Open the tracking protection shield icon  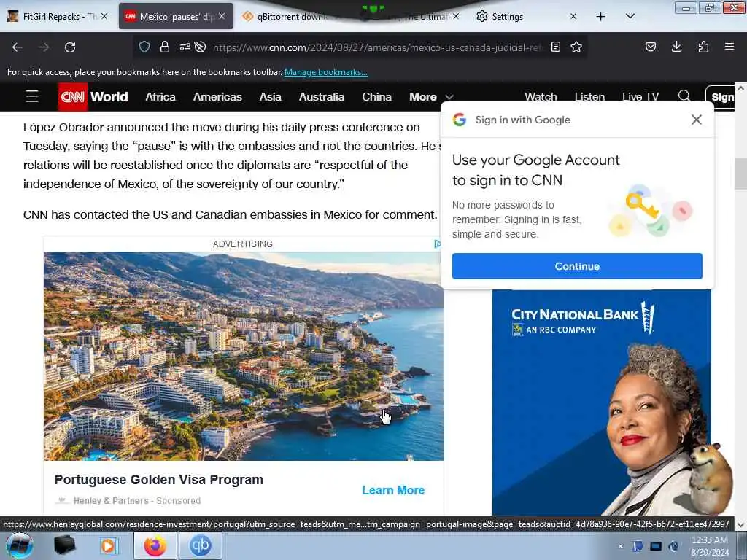pos(144,47)
